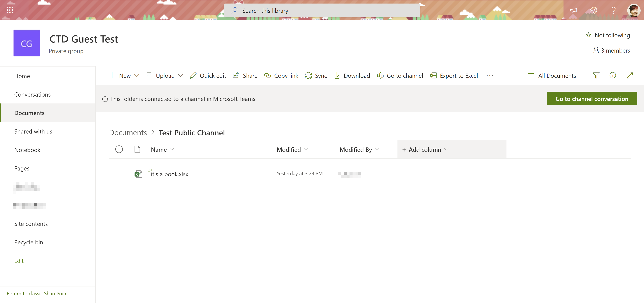
Task: Open Pages in site navigation
Action: (x=22, y=168)
